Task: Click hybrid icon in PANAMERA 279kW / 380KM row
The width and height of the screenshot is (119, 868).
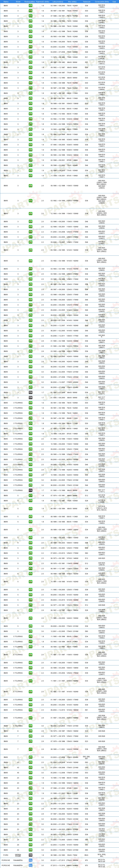Action: click(x=30, y=860)
